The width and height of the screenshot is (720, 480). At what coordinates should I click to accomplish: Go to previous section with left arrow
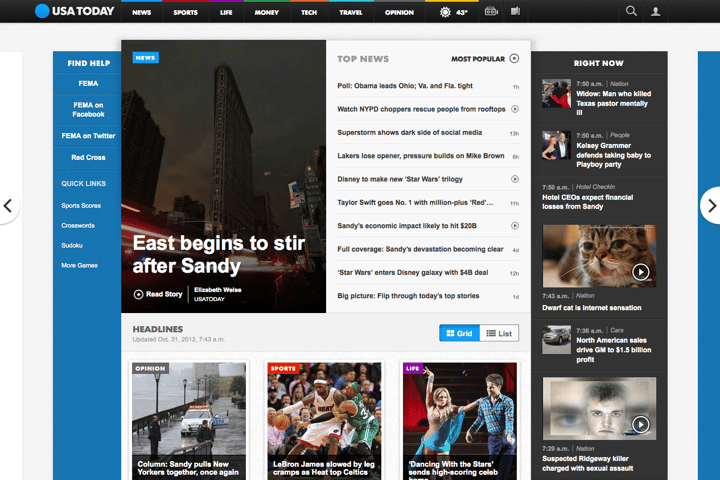8,205
